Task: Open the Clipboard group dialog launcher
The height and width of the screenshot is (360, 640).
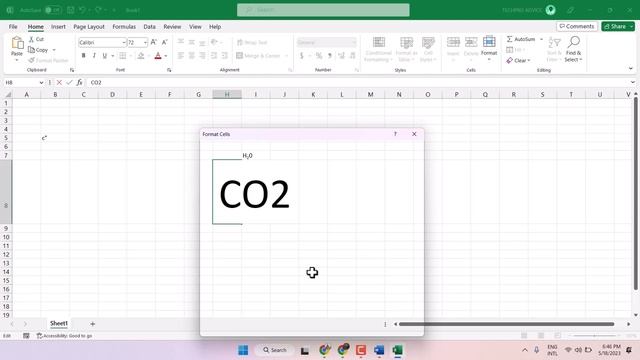Action: click(72, 70)
